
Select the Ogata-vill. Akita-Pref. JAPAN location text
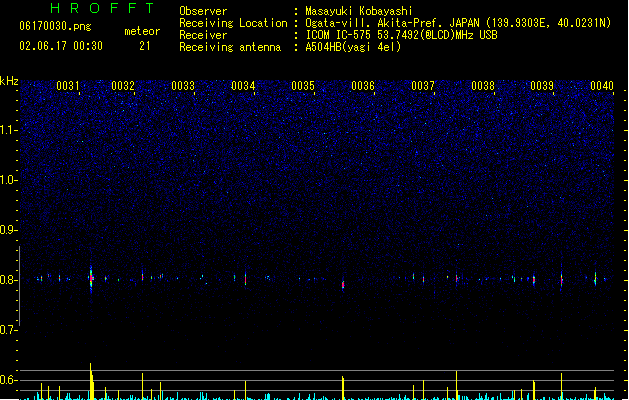click(458, 23)
